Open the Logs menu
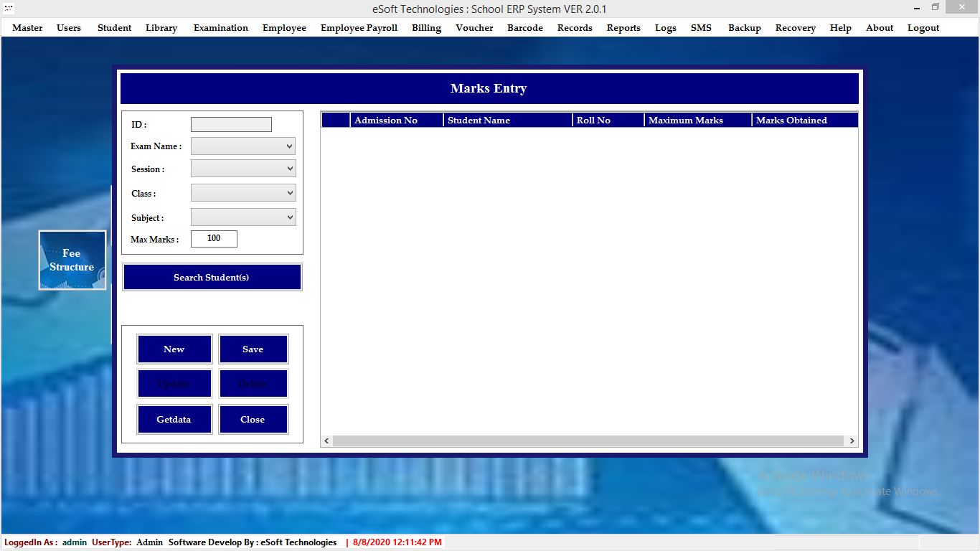The image size is (980, 551). tap(666, 28)
